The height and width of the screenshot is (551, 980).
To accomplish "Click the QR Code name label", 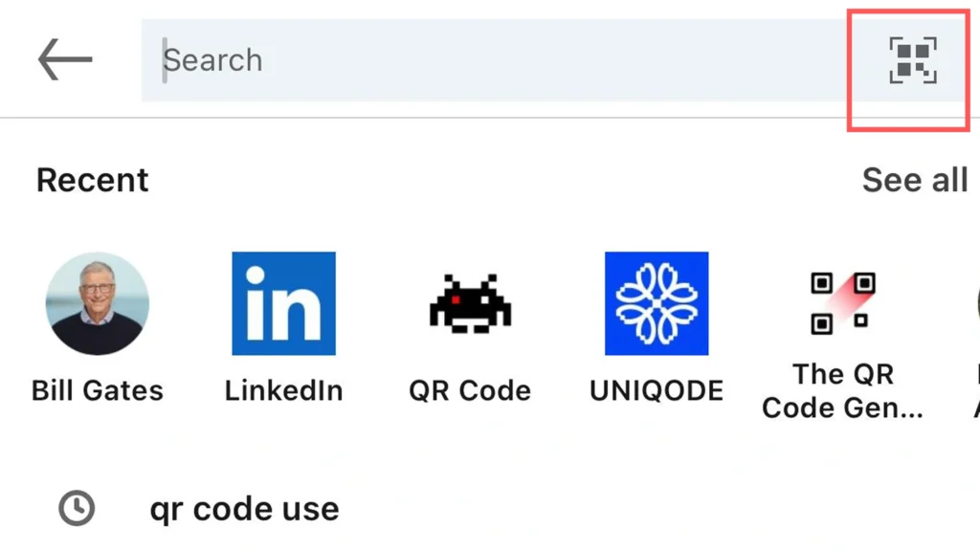I will point(470,390).
